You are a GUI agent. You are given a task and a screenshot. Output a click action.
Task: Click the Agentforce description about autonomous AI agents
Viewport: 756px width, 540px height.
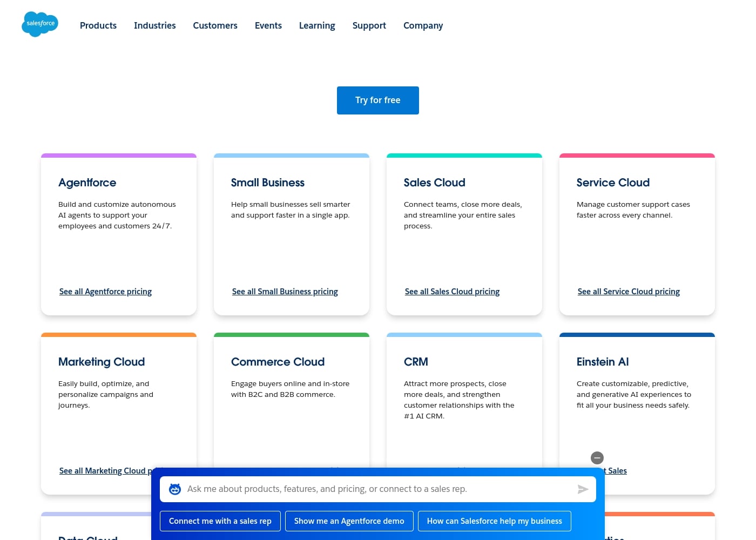[117, 215]
